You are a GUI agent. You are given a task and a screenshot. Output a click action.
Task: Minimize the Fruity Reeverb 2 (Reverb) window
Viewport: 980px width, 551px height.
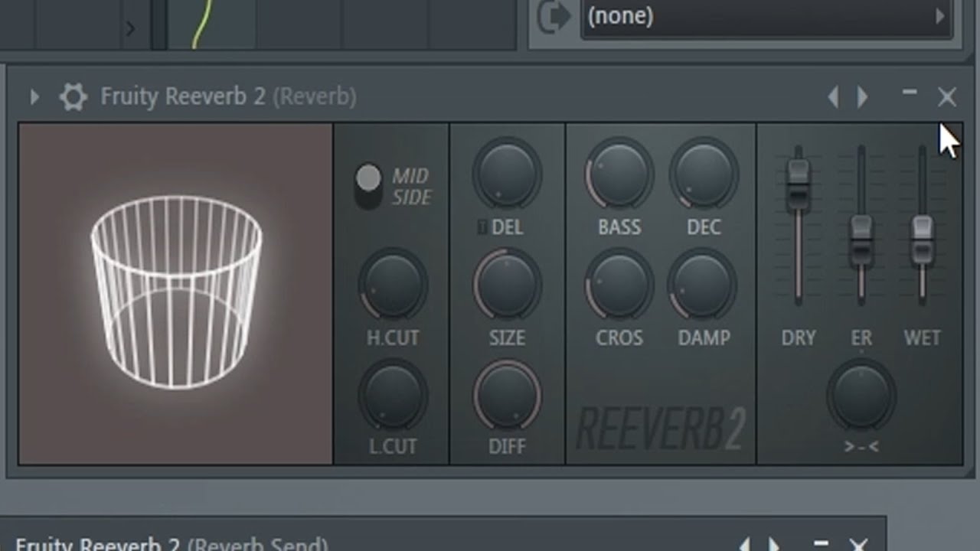(x=910, y=93)
